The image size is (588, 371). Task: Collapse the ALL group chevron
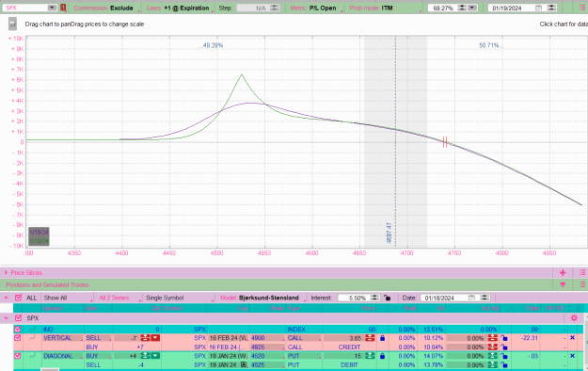tap(6, 298)
